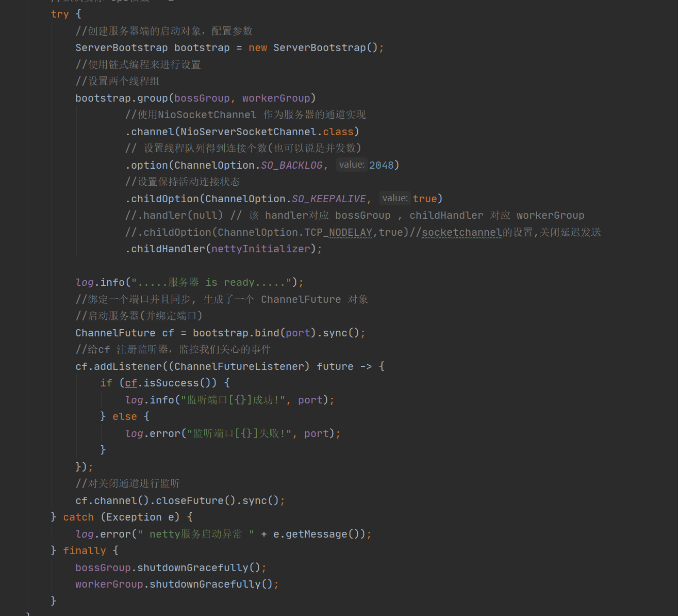Click the SO_BACKLOG constant

(292, 165)
